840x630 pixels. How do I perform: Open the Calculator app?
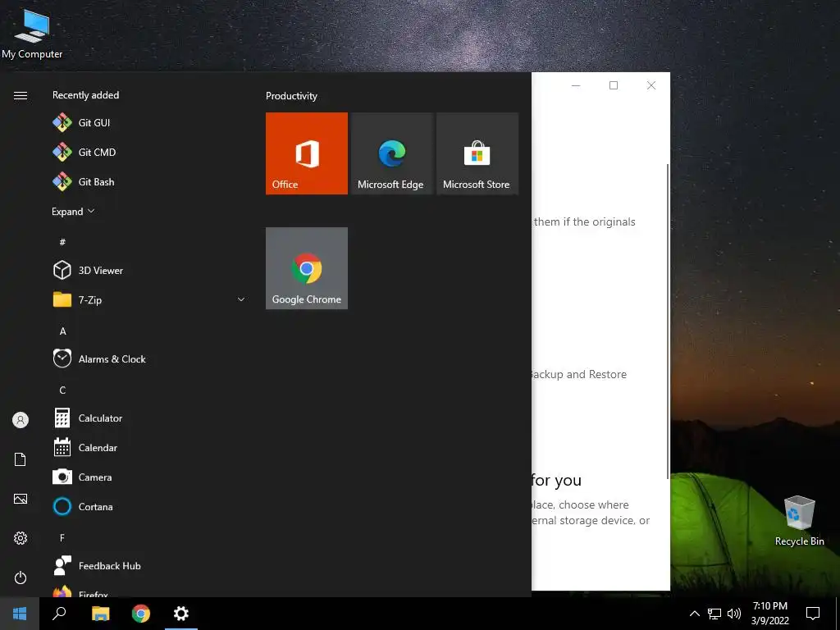pyautogui.click(x=149, y=418)
